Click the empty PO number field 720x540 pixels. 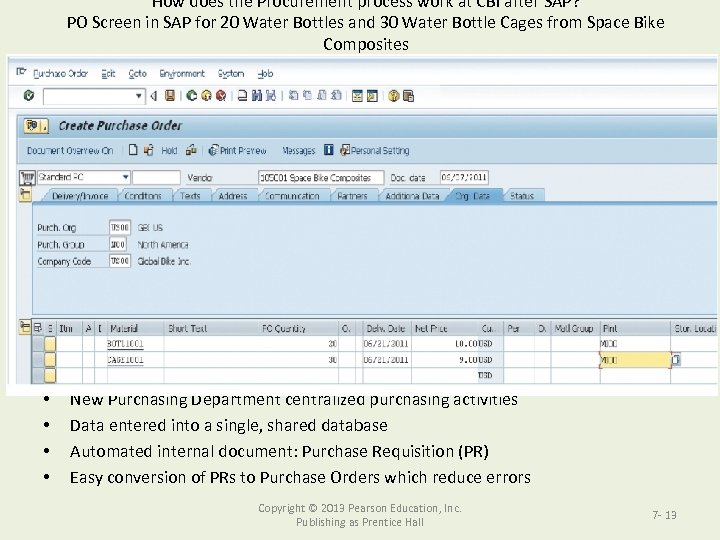[156, 177]
